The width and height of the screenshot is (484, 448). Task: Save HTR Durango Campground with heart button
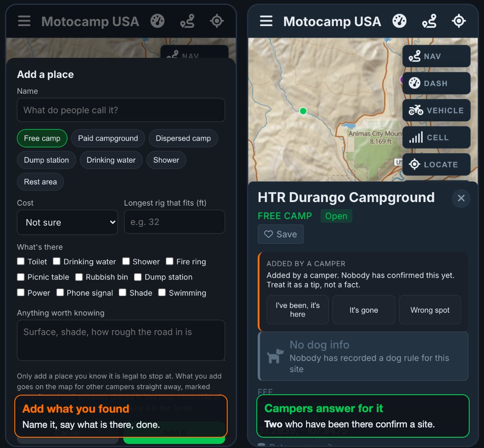tap(281, 234)
